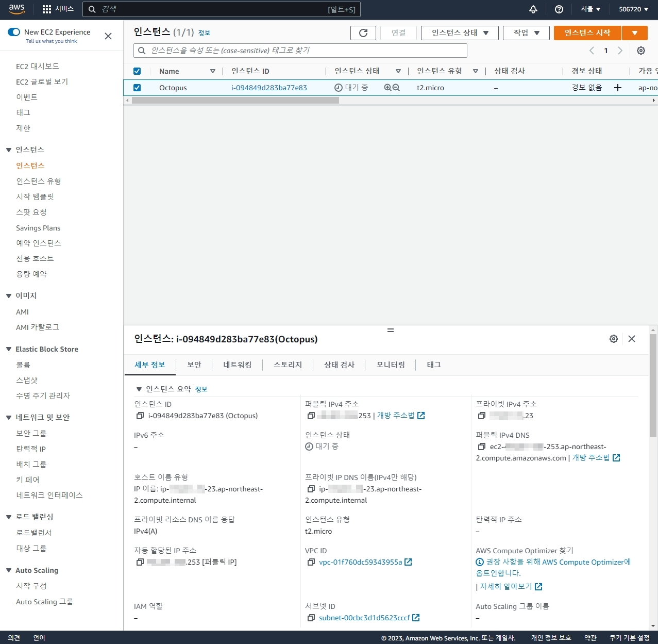This screenshot has width=658, height=644.
Task: Open the Seoul region selector
Action: [590, 9]
